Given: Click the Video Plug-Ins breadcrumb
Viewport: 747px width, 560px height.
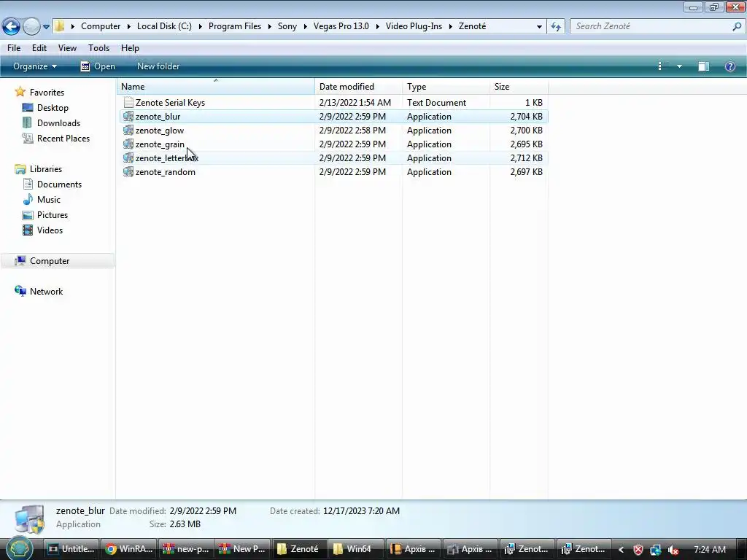Looking at the screenshot, I should coord(414,26).
